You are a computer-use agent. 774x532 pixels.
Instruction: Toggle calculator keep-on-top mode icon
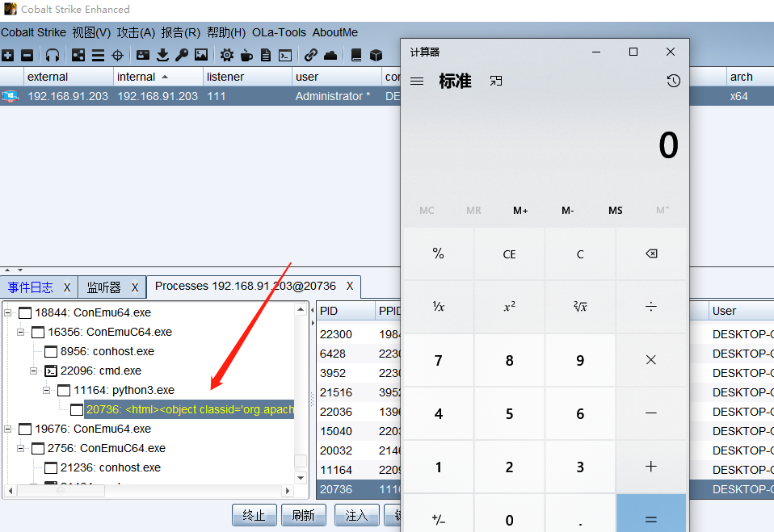(495, 81)
